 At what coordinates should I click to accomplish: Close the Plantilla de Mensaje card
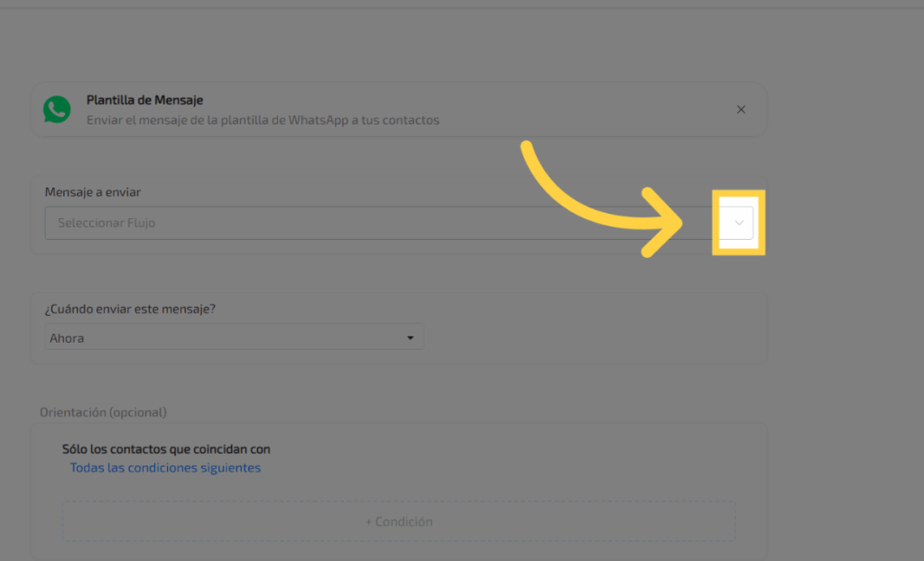(741, 110)
